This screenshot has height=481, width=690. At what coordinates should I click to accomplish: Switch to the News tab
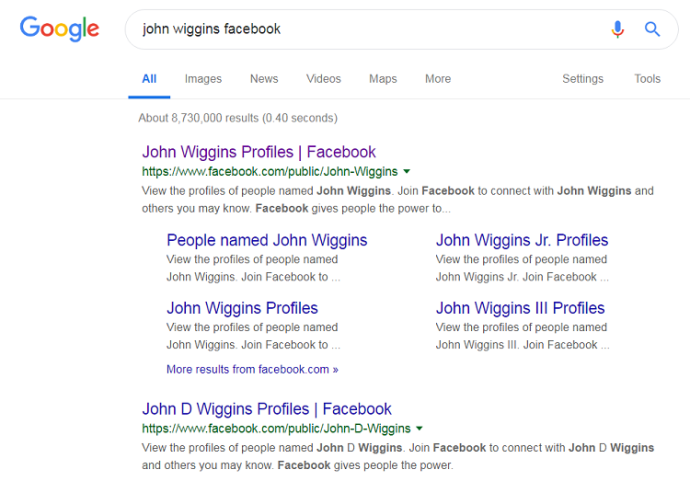point(264,79)
